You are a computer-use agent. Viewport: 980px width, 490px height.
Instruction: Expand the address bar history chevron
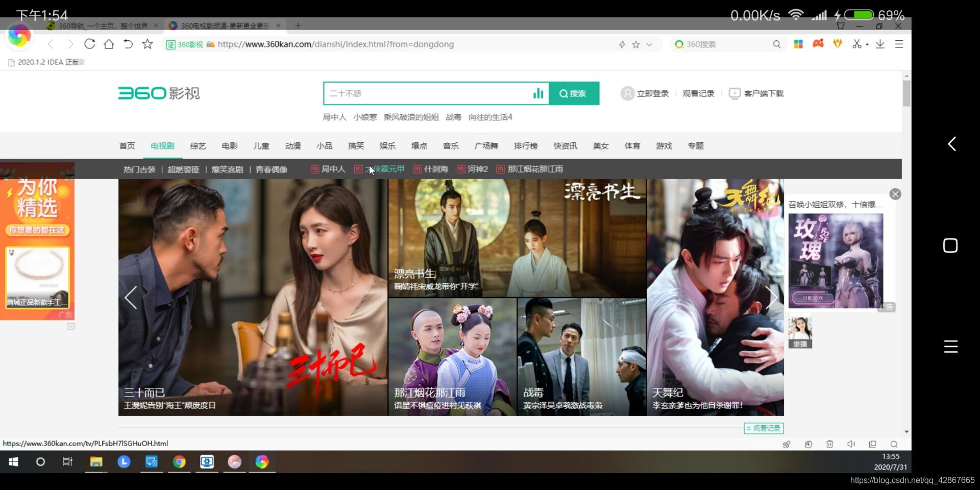click(x=649, y=44)
